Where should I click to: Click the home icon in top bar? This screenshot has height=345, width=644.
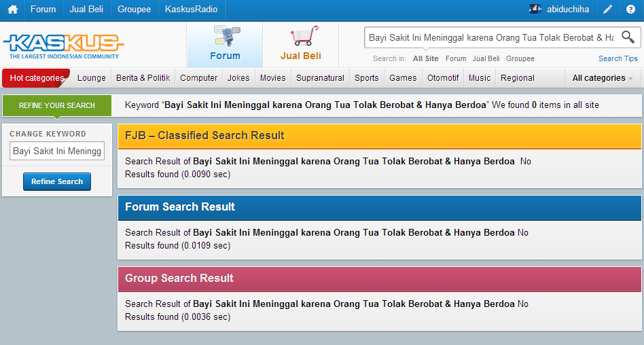coord(13,10)
